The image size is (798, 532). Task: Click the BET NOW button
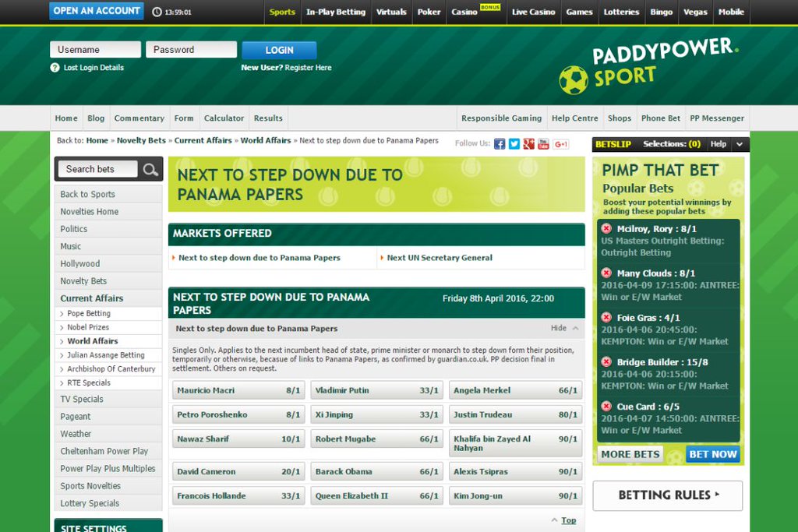pos(712,454)
